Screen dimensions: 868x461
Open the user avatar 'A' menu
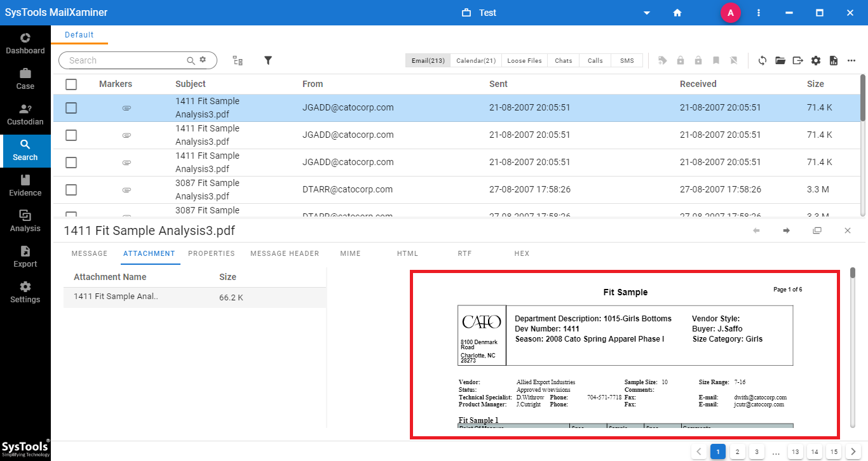coord(731,13)
